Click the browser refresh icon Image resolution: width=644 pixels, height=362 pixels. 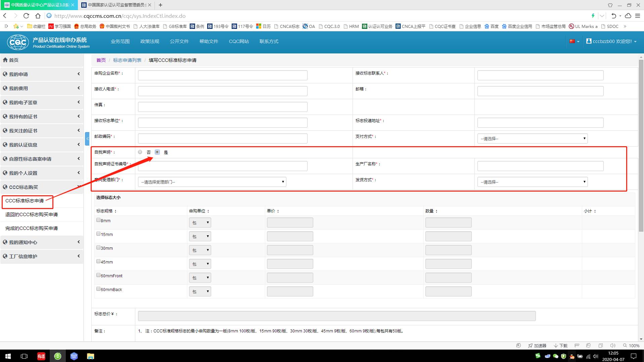(x=26, y=16)
